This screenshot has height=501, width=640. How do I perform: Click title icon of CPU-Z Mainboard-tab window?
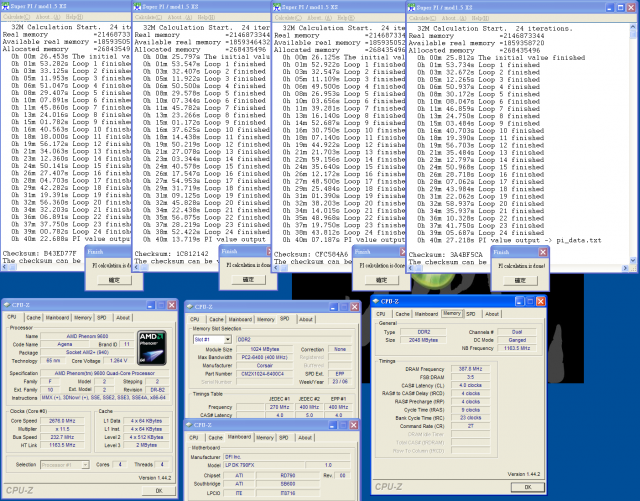[189, 425]
